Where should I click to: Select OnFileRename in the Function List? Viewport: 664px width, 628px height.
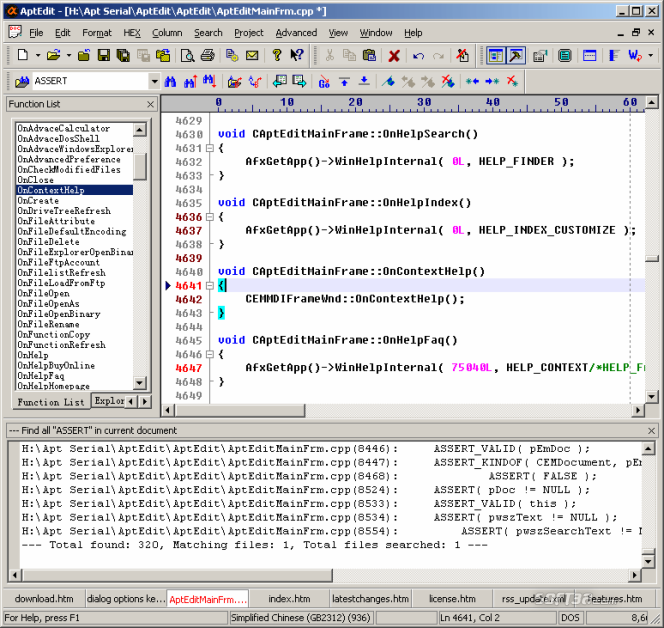coord(47,324)
